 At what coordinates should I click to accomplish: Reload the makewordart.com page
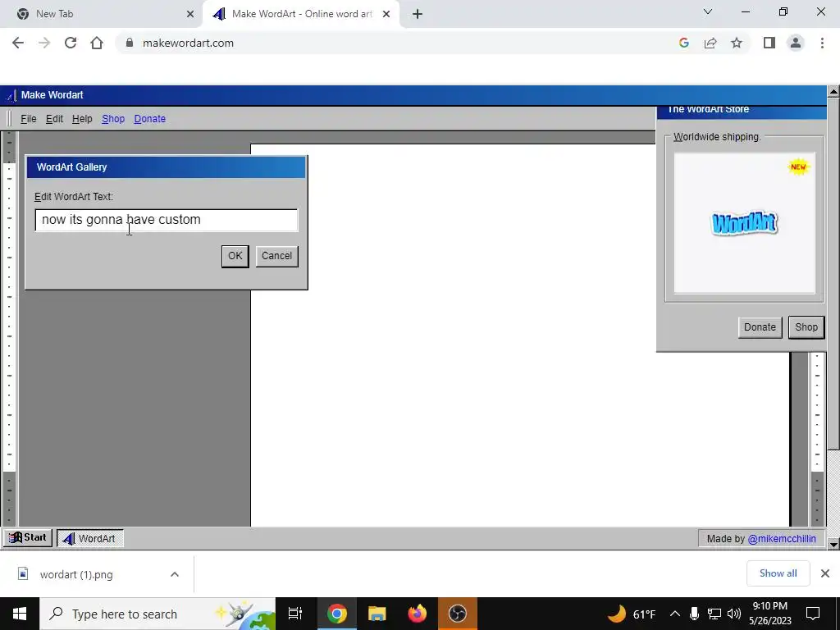click(71, 43)
